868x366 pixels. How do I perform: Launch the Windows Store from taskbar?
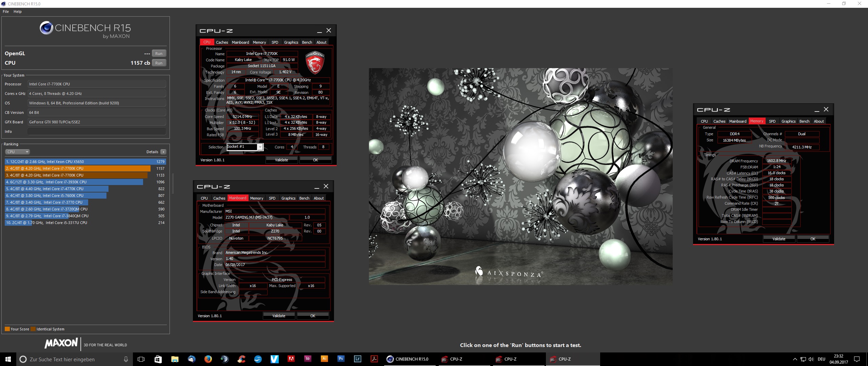tap(158, 359)
